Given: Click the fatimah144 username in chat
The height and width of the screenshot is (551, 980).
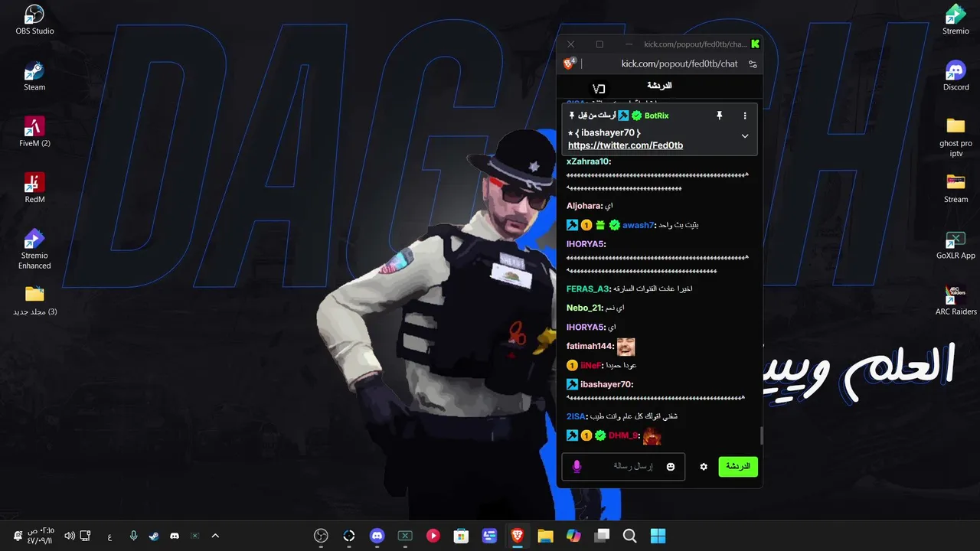Looking at the screenshot, I should click(x=590, y=346).
